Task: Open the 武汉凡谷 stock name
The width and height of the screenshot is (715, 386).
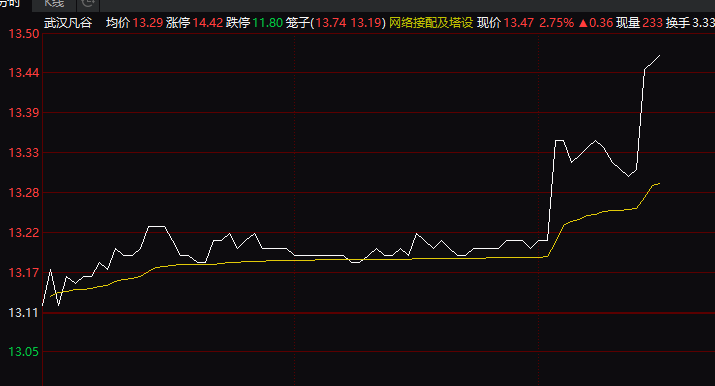Action: pyautogui.click(x=68, y=23)
